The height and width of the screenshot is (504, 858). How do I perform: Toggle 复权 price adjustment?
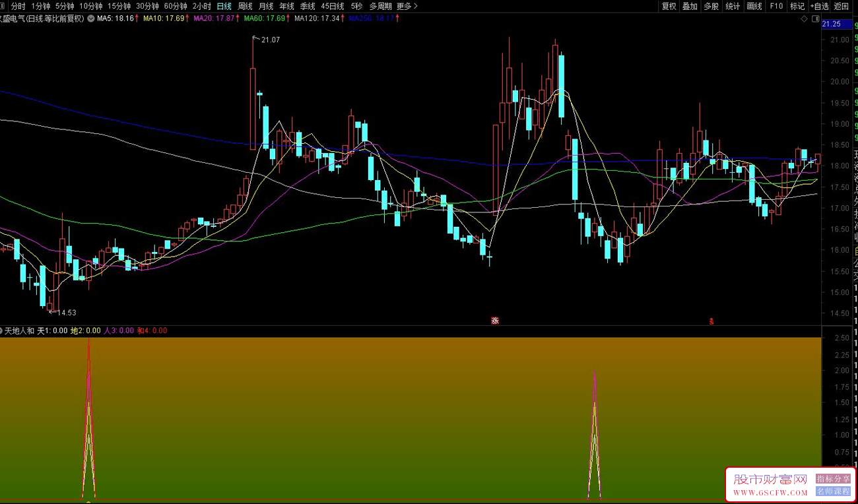click(669, 6)
